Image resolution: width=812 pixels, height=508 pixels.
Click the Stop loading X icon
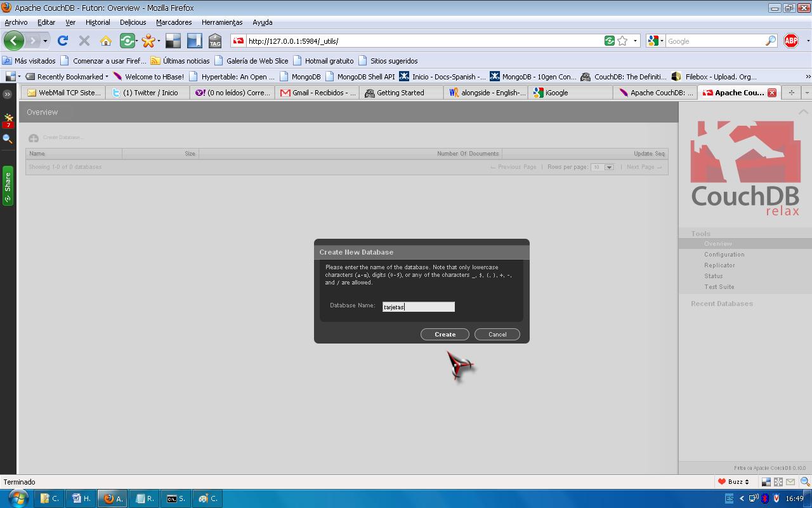click(x=84, y=41)
